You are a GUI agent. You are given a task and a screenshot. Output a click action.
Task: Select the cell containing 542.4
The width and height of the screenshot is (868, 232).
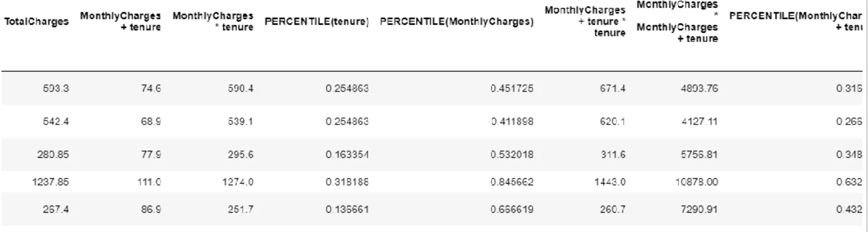click(x=56, y=122)
